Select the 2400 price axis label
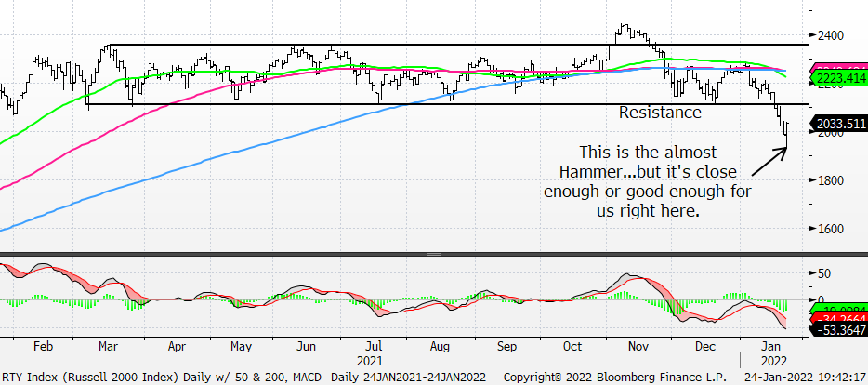This screenshot has height=385, width=868. 832,35
